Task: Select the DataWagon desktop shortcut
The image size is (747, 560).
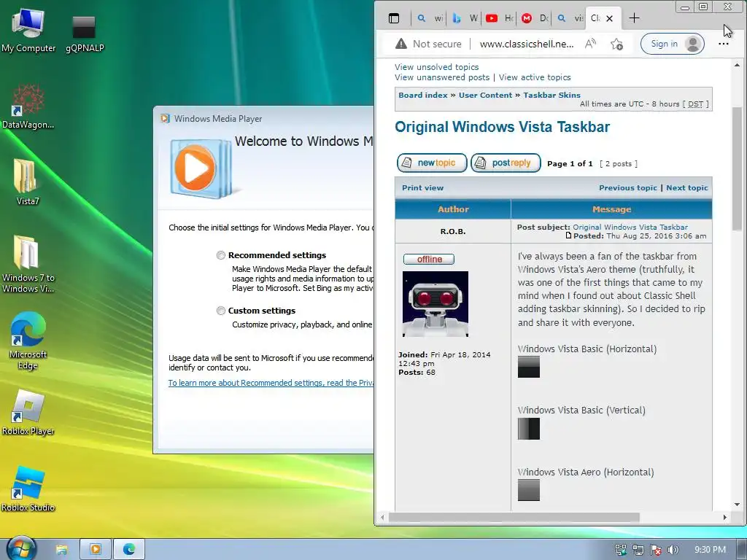Action: click(x=28, y=107)
